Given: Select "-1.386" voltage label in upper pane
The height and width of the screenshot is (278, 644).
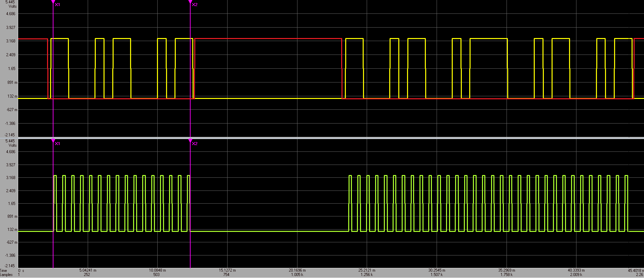Looking at the screenshot, I should click(x=10, y=124).
